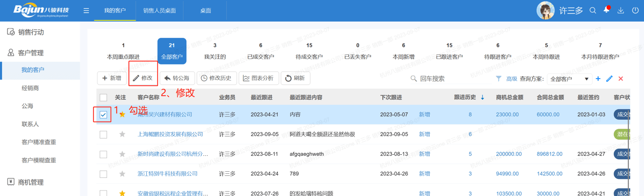Select 我的客户 in the sidebar
This screenshot has width=644, height=196.
[x=40, y=70]
